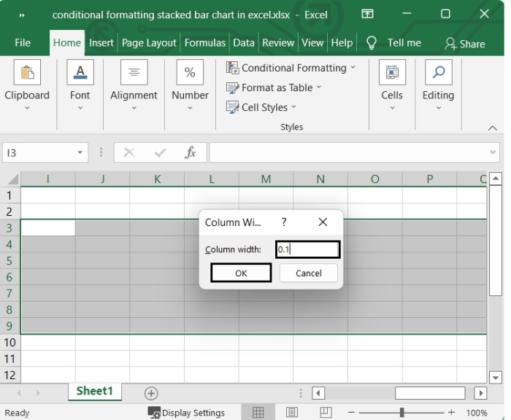Click the formula bar Enter checkmark icon
The width and height of the screenshot is (511, 420).
click(x=160, y=152)
